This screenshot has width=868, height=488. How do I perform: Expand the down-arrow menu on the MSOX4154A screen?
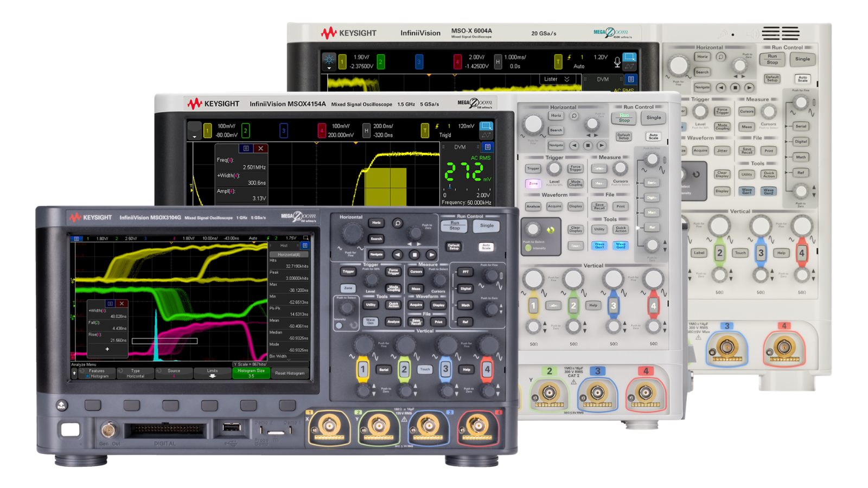point(194,131)
